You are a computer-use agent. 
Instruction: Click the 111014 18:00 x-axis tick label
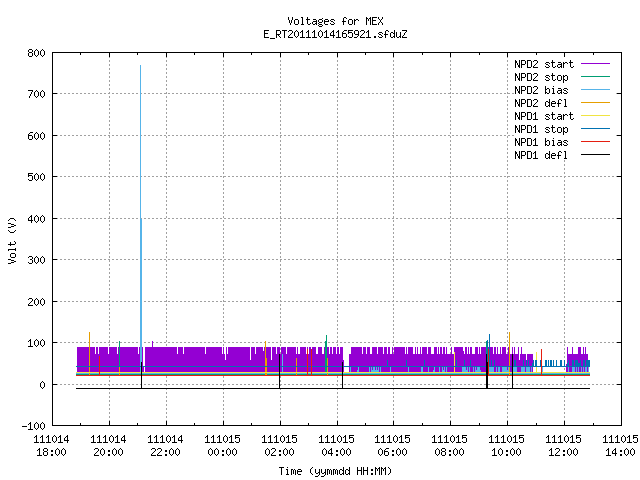pos(51,446)
